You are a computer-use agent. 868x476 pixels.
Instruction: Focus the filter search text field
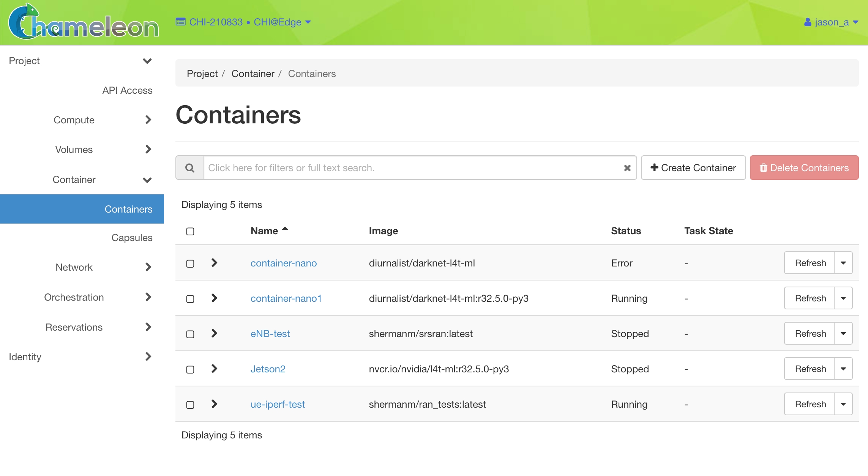(x=412, y=168)
